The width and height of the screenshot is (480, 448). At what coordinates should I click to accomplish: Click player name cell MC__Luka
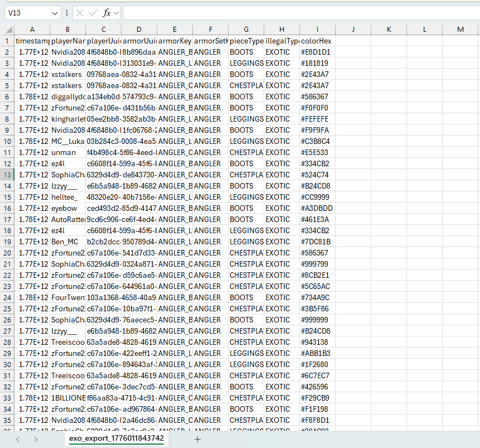tap(67, 141)
